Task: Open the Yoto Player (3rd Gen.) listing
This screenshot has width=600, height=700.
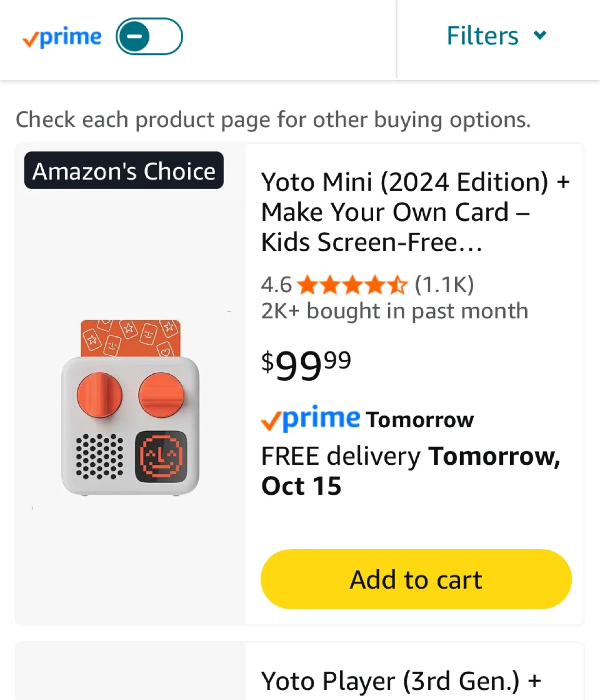Action: click(401, 681)
